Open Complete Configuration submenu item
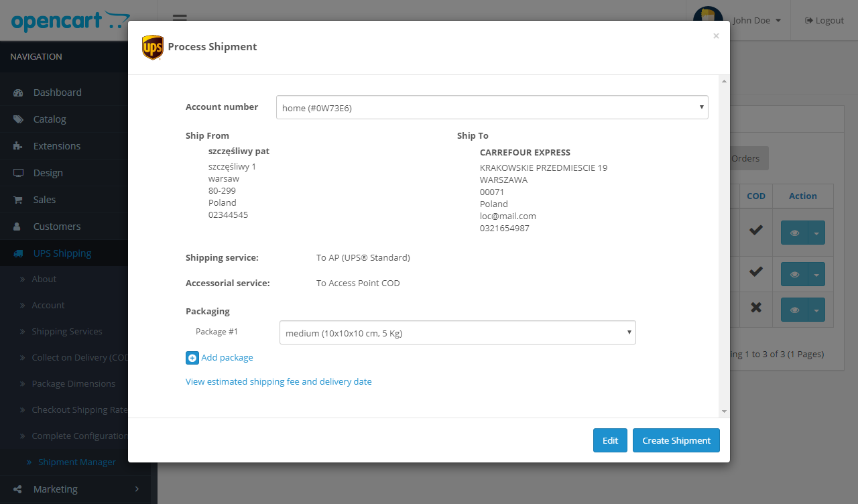This screenshot has width=858, height=504. [80, 436]
